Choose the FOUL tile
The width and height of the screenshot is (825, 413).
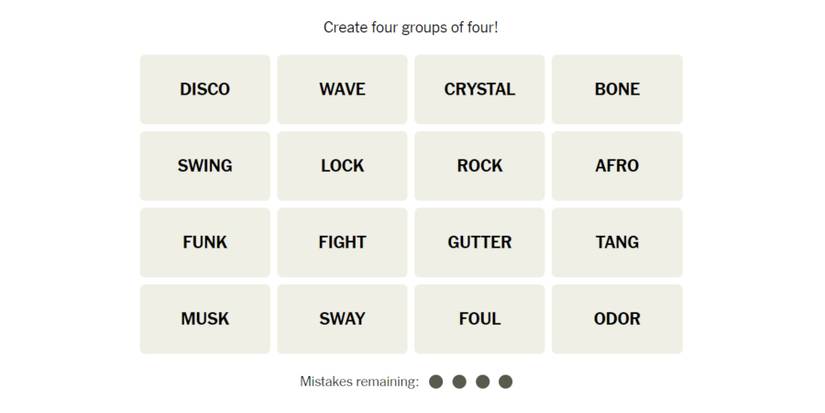click(479, 319)
